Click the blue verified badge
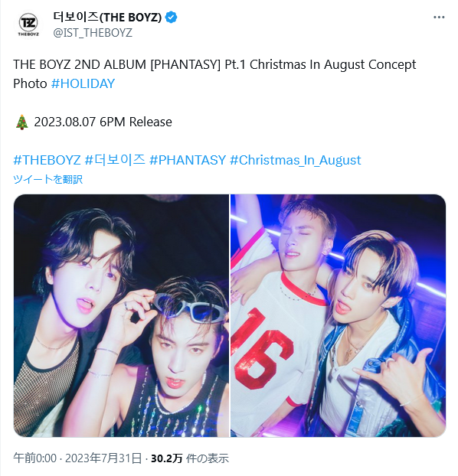 171,18
